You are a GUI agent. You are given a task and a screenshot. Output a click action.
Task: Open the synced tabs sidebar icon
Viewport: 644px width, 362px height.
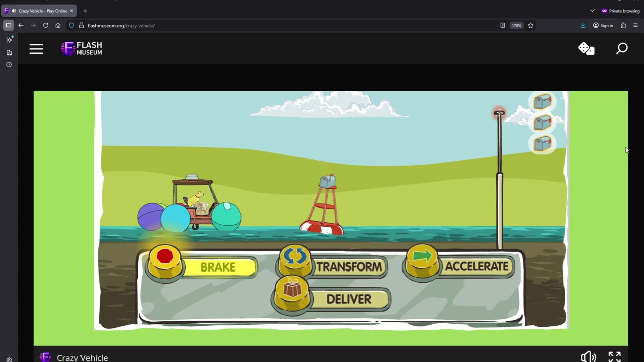pyautogui.click(x=9, y=52)
